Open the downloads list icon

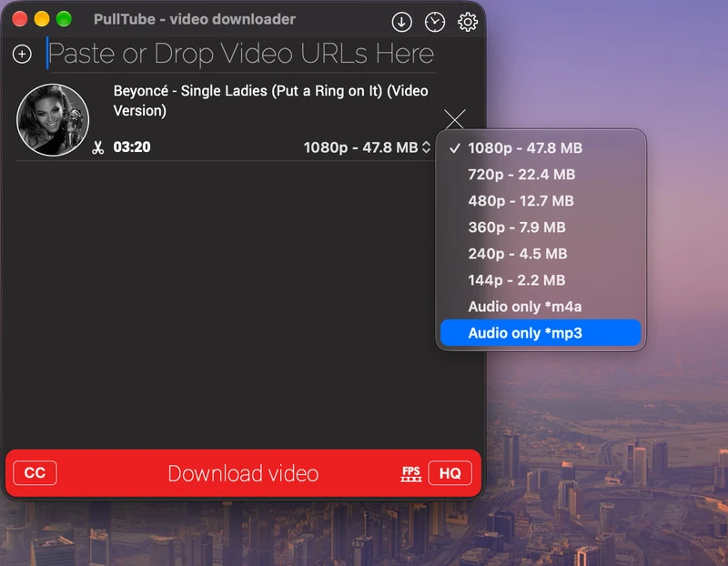(x=401, y=22)
